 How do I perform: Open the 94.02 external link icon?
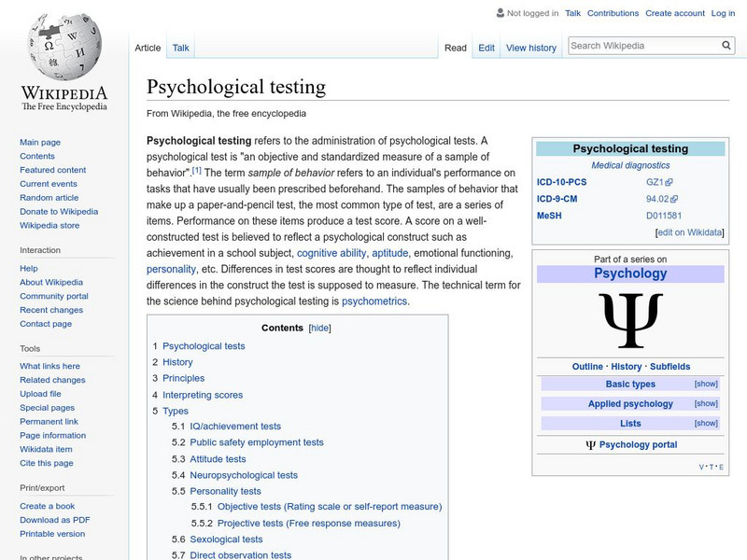point(674,199)
